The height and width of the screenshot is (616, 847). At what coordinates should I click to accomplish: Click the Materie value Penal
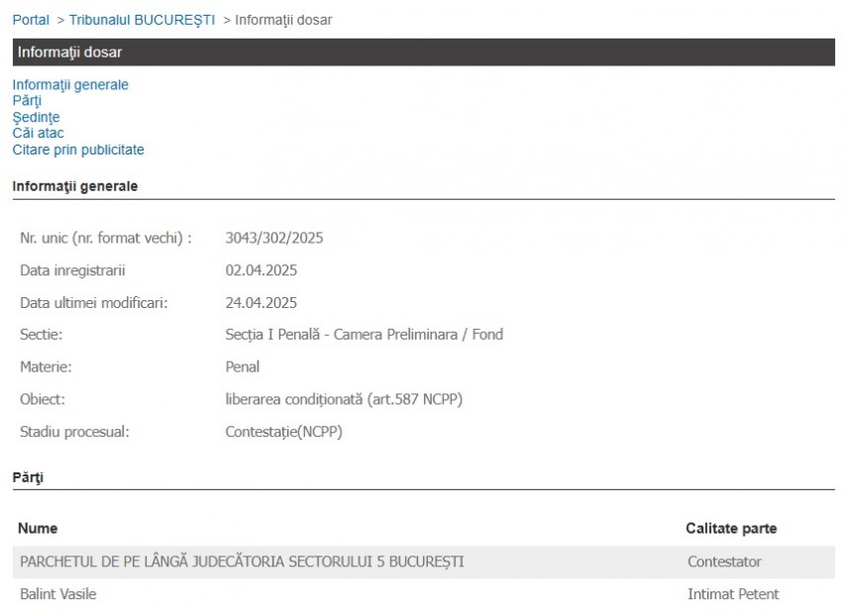point(243,367)
